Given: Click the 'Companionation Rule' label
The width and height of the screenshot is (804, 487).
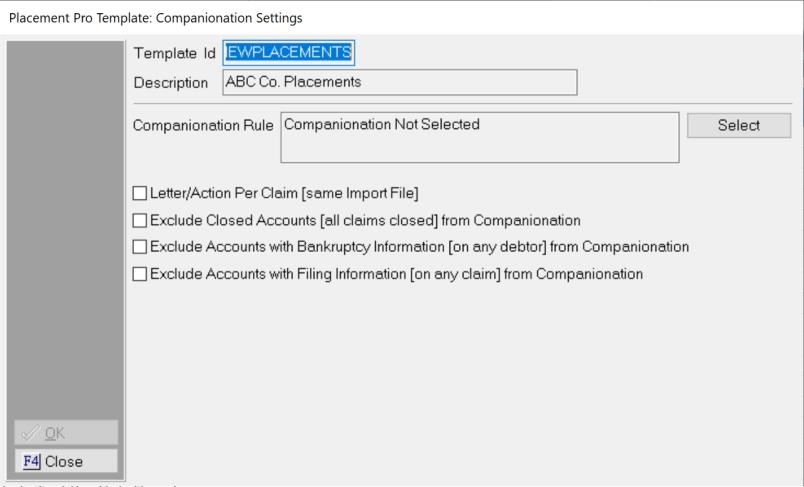Looking at the screenshot, I should point(203,126).
